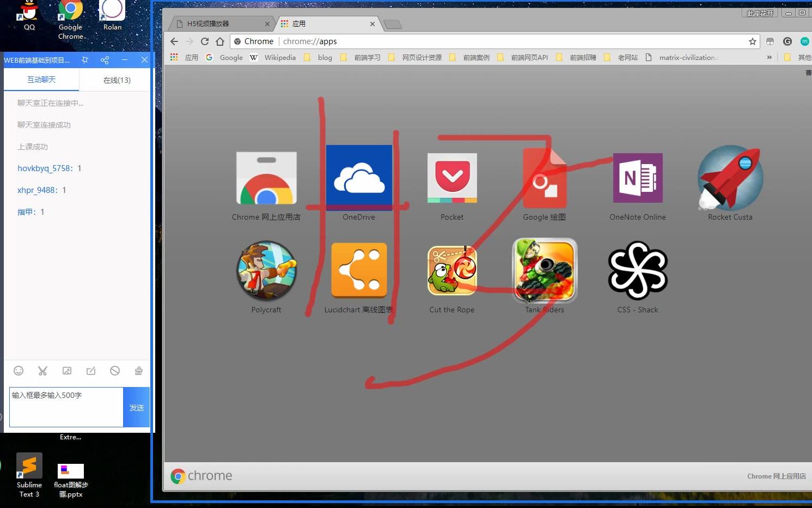Reload the current Chrome page

[x=205, y=41]
